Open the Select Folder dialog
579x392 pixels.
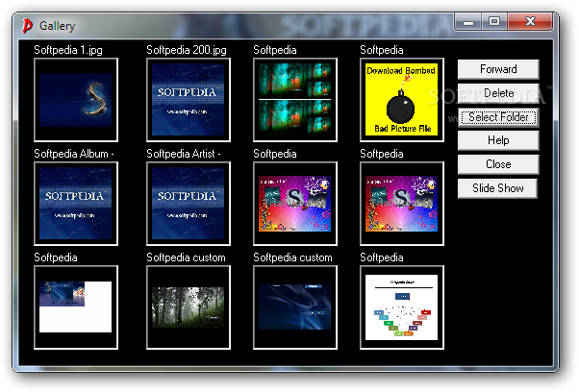coord(498,117)
